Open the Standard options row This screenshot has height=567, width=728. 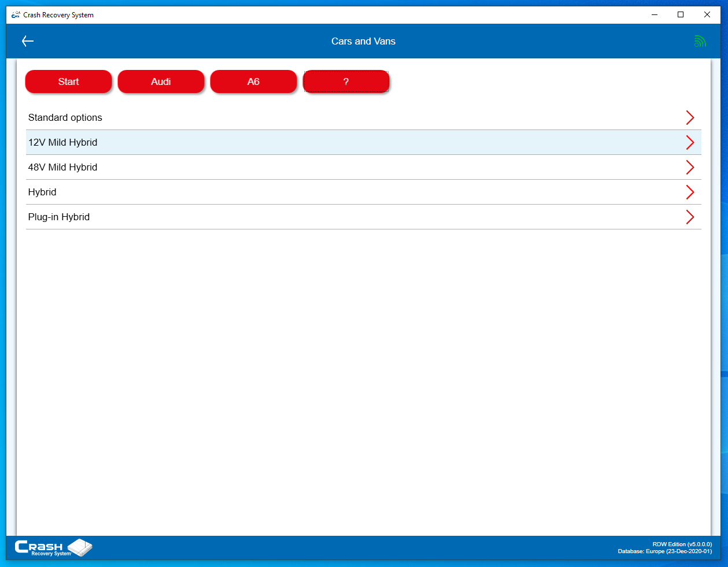[364, 117]
